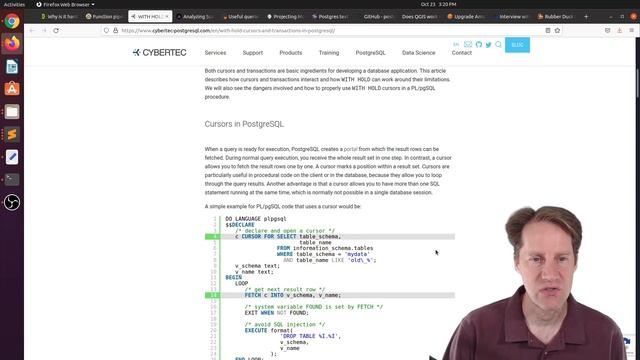640x360 pixels.
Task: Switch to the 'Interview' tab
Action: [511, 17]
